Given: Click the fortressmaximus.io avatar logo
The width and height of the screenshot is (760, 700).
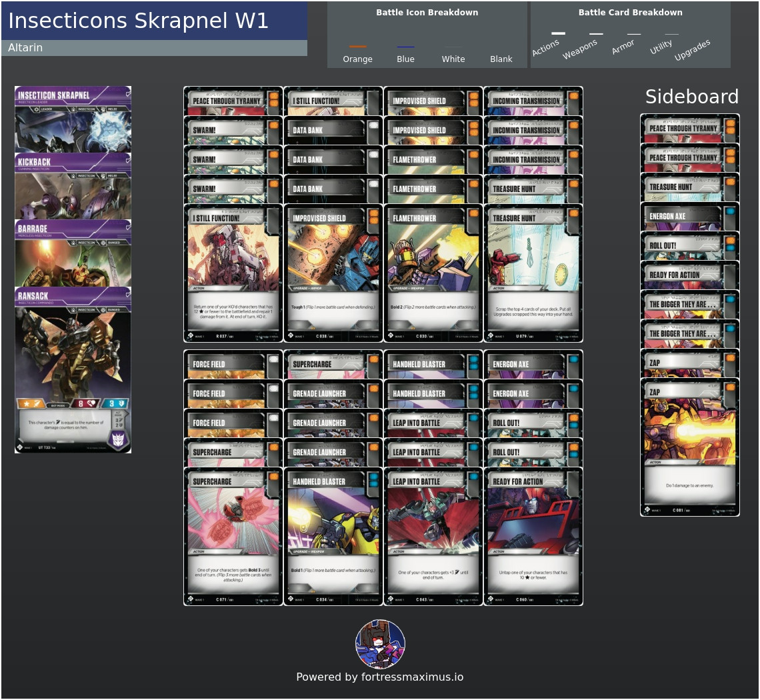Looking at the screenshot, I should (x=381, y=644).
